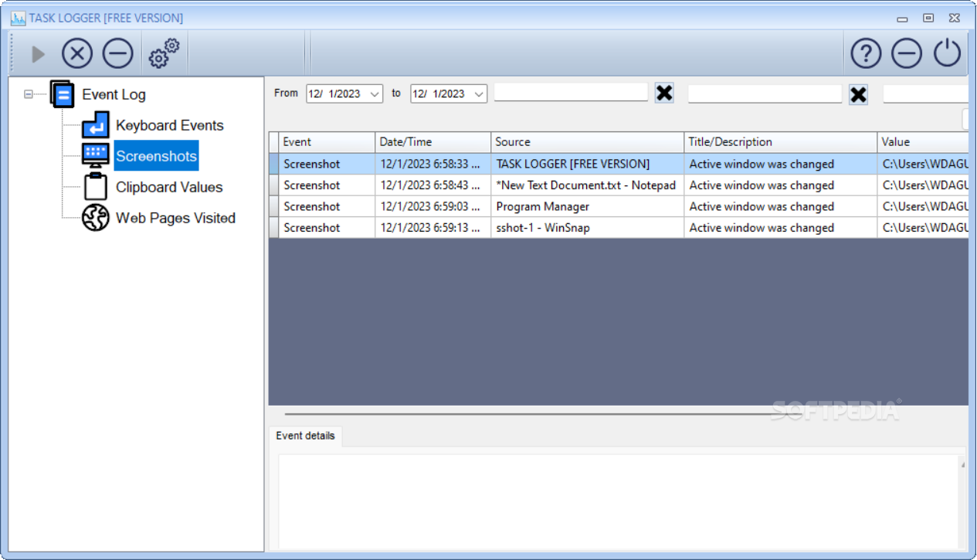Image resolution: width=977 pixels, height=560 pixels.
Task: Select Keyboard Events in the tree
Action: 170,125
